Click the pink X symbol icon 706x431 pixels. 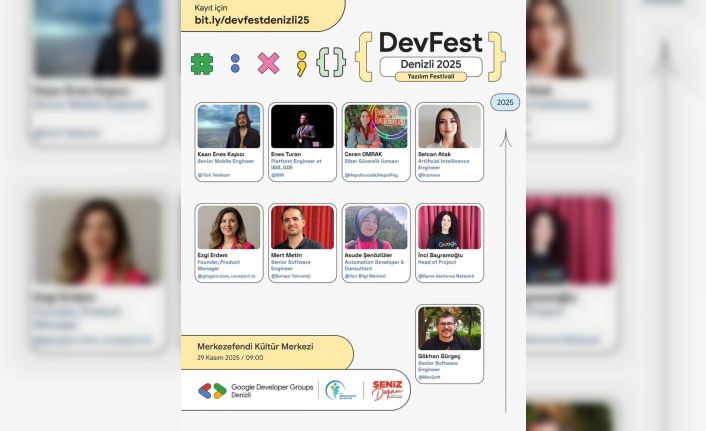(x=268, y=63)
